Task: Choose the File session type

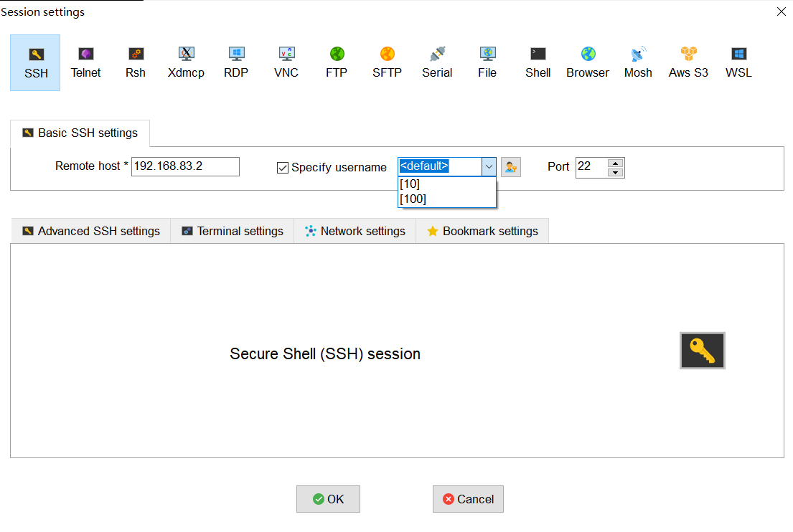Action: click(487, 62)
